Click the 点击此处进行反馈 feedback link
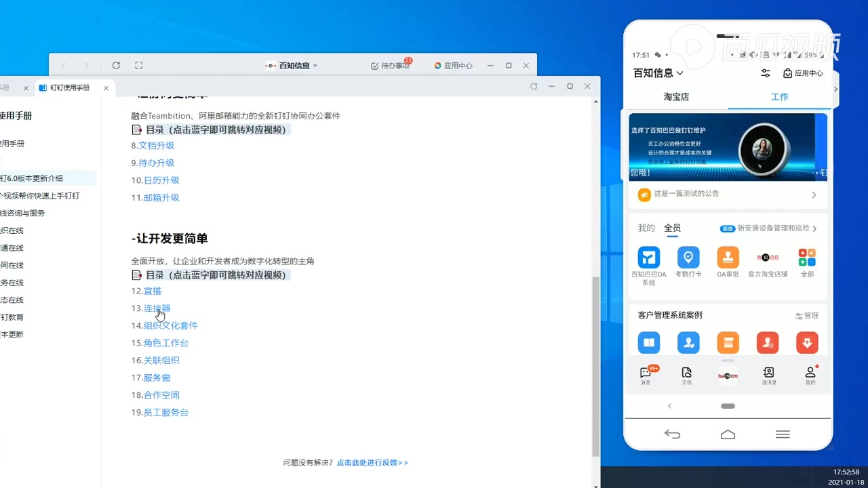This screenshot has width=868, height=488. 369,462
